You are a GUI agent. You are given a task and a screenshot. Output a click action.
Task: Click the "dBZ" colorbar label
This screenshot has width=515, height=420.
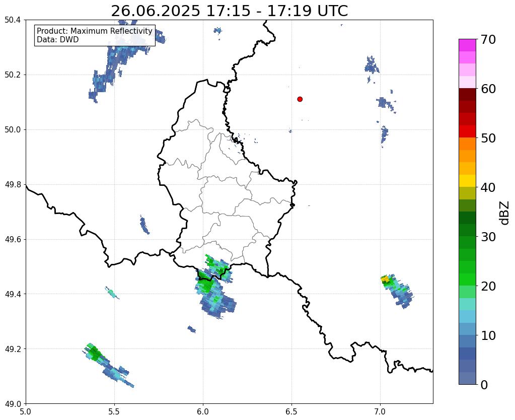[x=505, y=213]
